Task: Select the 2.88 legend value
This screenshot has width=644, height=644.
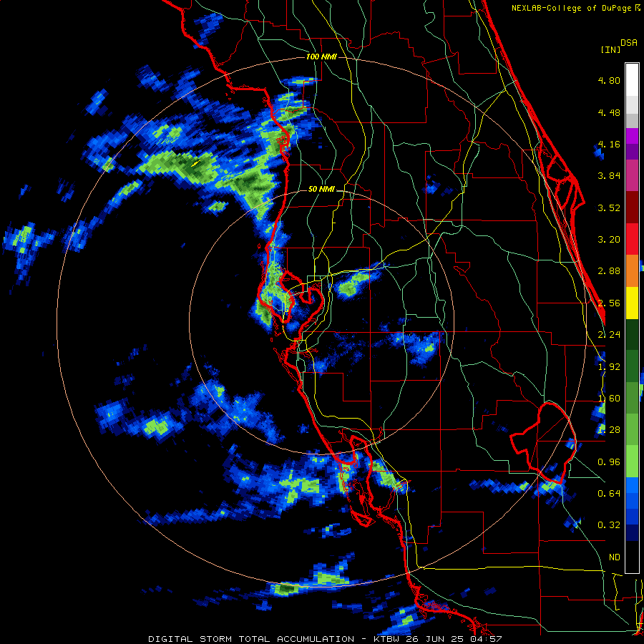Action: 609,271
